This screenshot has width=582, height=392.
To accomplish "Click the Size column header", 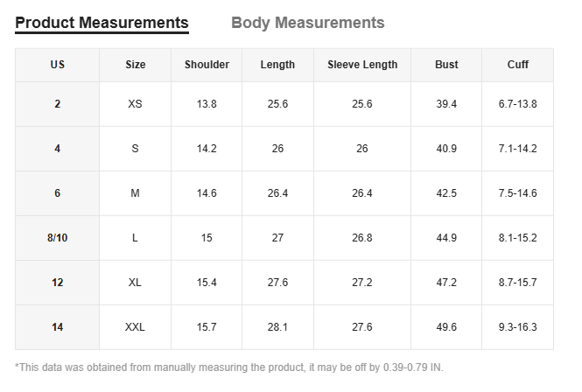I will [135, 65].
